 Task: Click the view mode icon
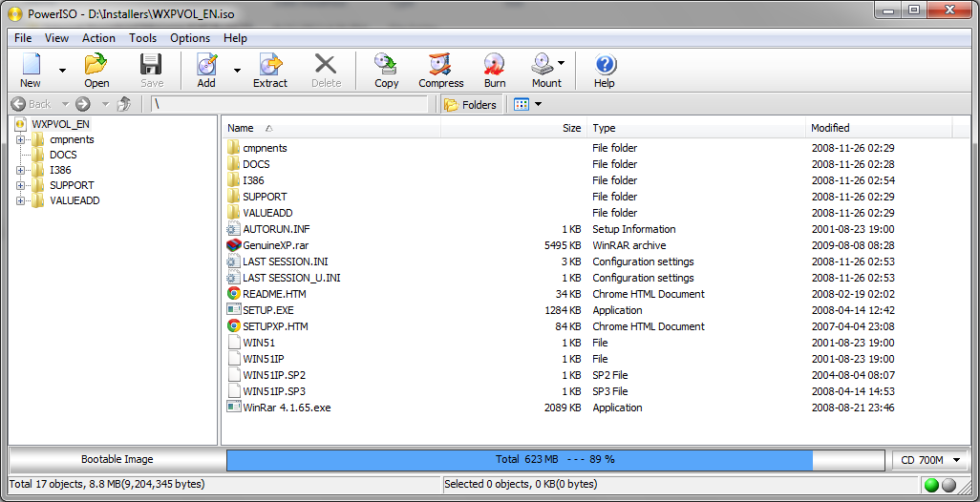click(x=521, y=104)
